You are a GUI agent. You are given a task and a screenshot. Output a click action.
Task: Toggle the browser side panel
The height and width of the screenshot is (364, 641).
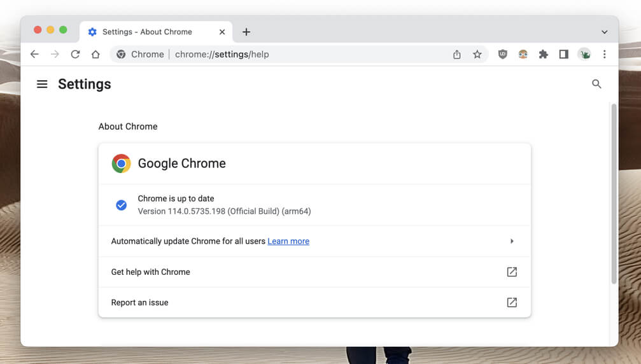click(563, 54)
